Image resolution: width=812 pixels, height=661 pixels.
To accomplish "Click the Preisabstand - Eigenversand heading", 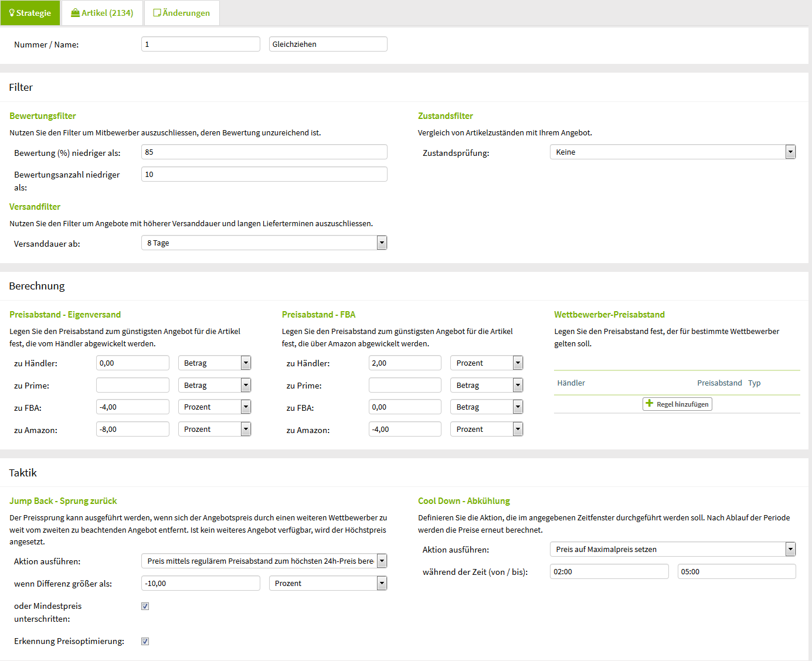I will [x=65, y=315].
